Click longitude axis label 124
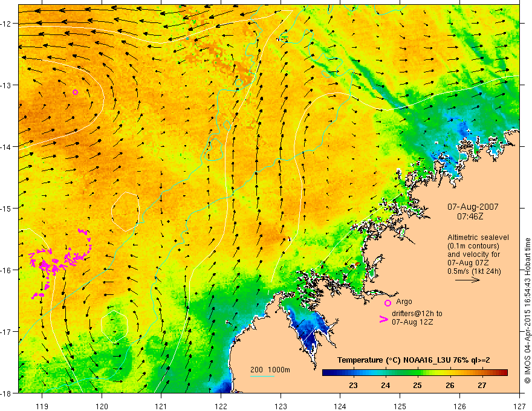This screenshot has height=411, width=532. 340,406
